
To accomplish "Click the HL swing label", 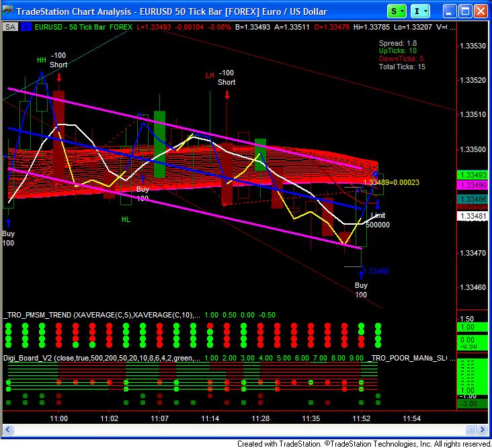I will [x=126, y=219].
